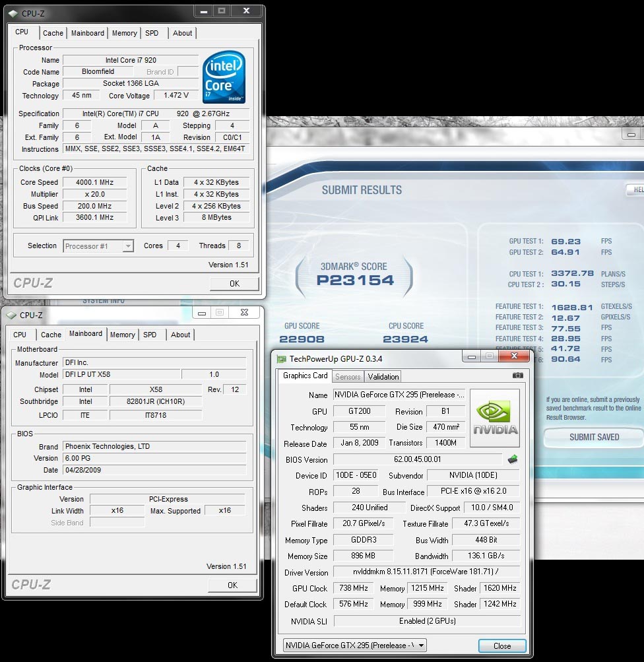The height and width of the screenshot is (662, 644).
Task: Click the BIOS Date value 04/28/2009
Action: (x=154, y=470)
